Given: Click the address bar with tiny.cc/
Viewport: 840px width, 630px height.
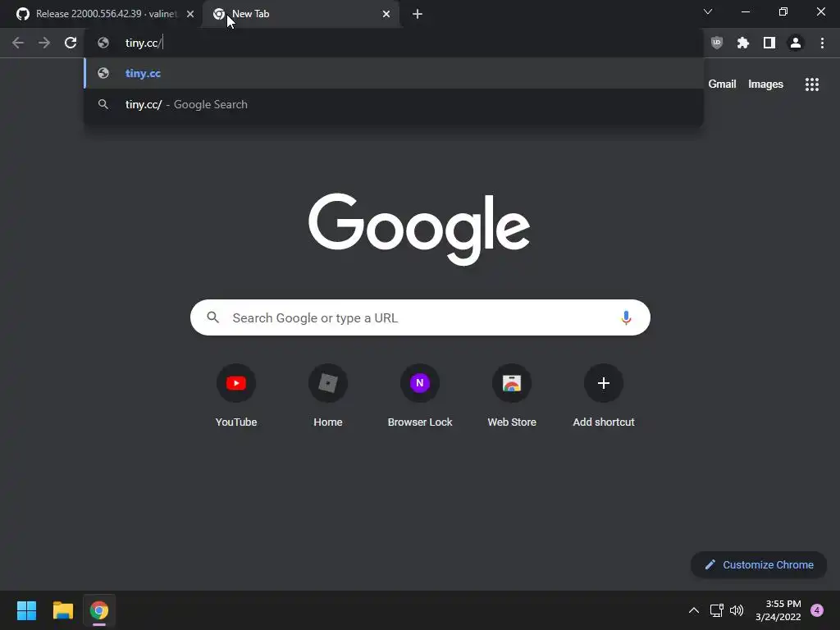Looking at the screenshot, I should click(393, 43).
